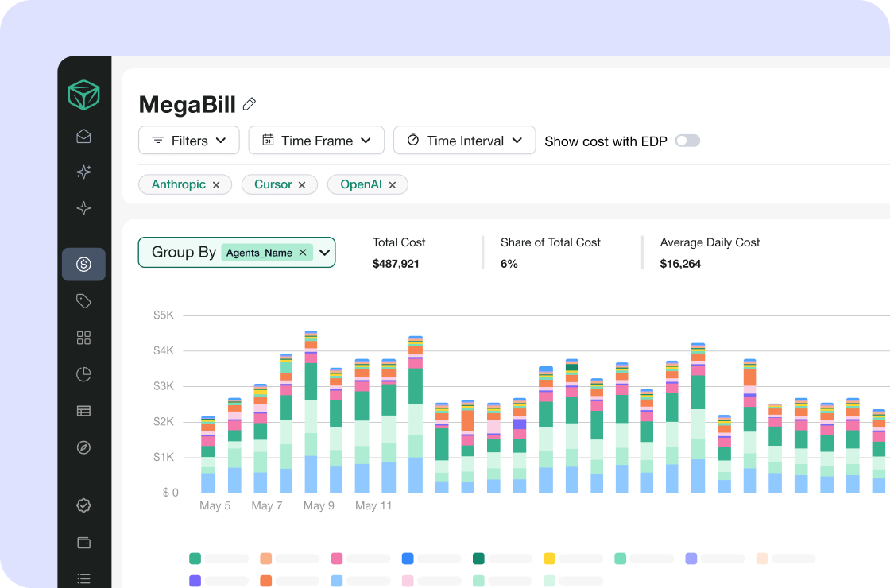The height and width of the screenshot is (588, 890).
Task: Remove the OpenAI filter chip
Action: [x=393, y=185]
